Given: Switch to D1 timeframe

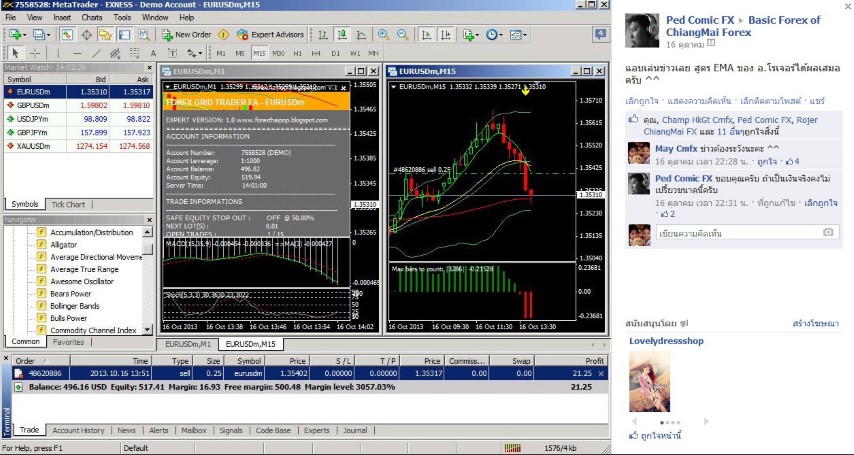Looking at the screenshot, I should click(336, 53).
